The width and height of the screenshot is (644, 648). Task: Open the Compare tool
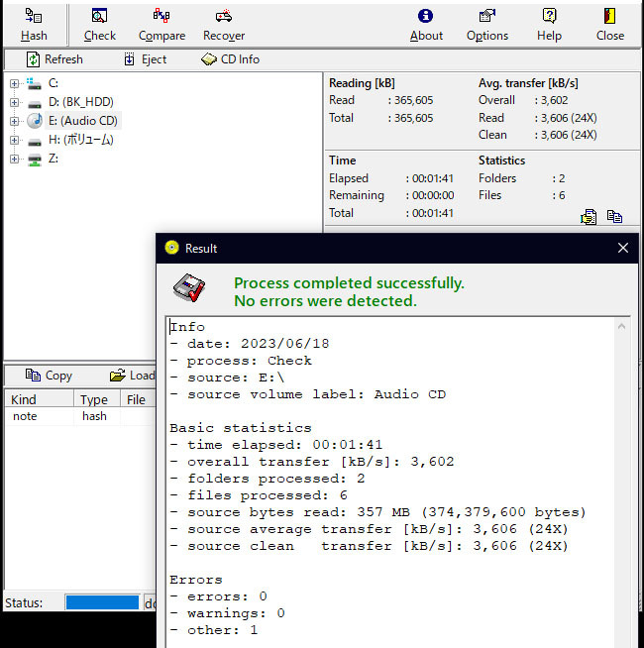click(x=161, y=17)
